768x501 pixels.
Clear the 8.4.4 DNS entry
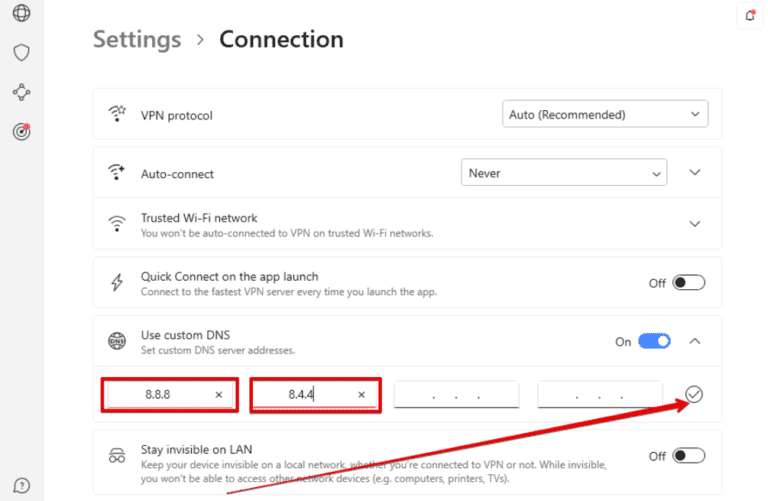tap(361, 395)
